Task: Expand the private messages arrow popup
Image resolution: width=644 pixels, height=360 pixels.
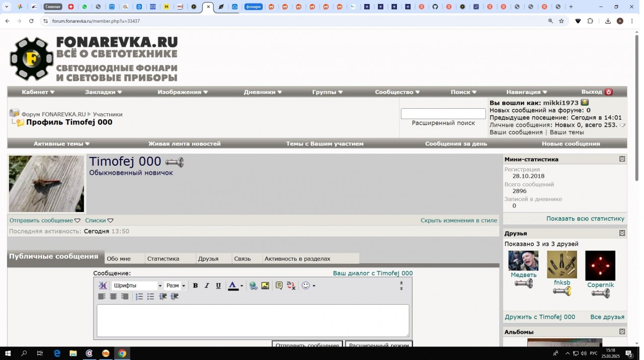Action: click(x=622, y=125)
